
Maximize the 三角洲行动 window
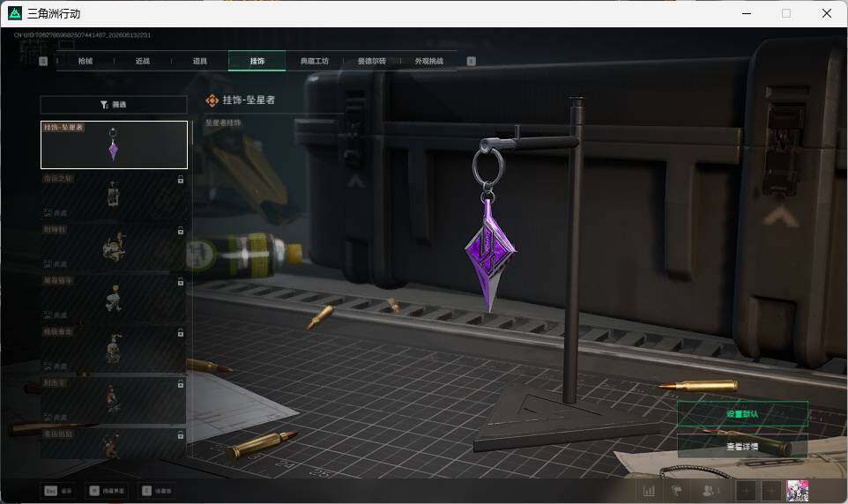tap(786, 13)
